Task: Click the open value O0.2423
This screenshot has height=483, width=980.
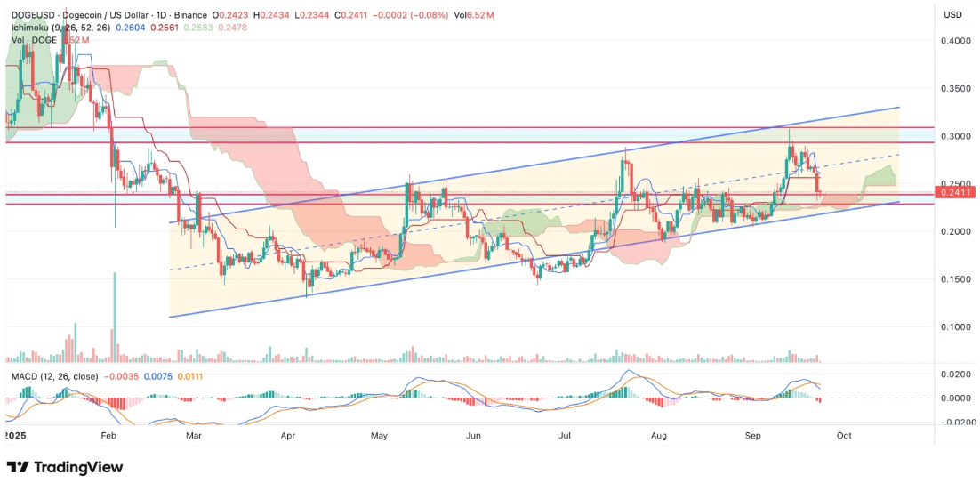Action: click(231, 15)
